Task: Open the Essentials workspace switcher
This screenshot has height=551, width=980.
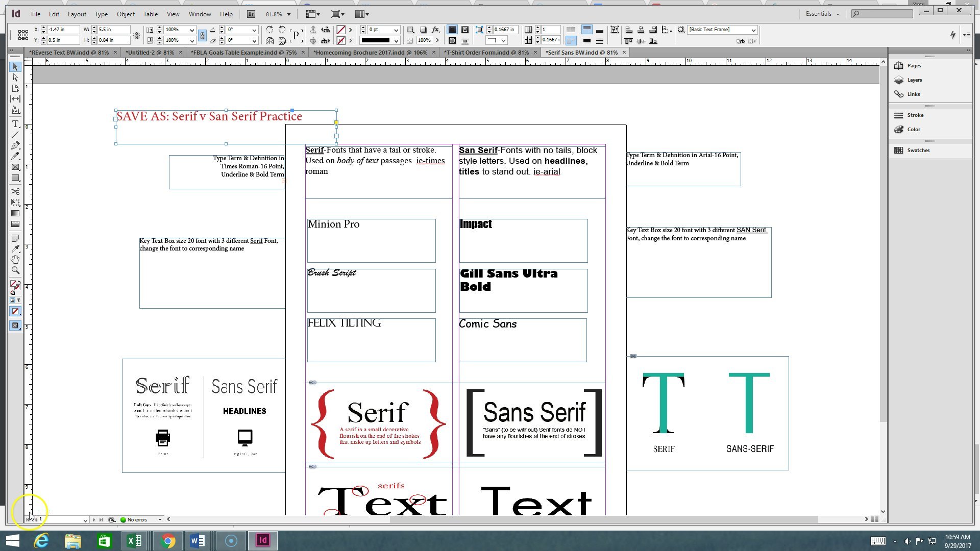Action: [821, 14]
